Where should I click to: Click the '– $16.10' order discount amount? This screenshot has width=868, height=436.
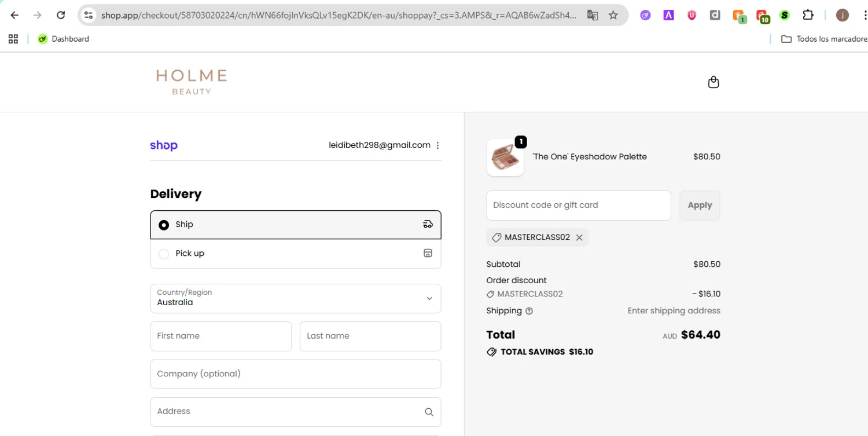click(x=706, y=294)
